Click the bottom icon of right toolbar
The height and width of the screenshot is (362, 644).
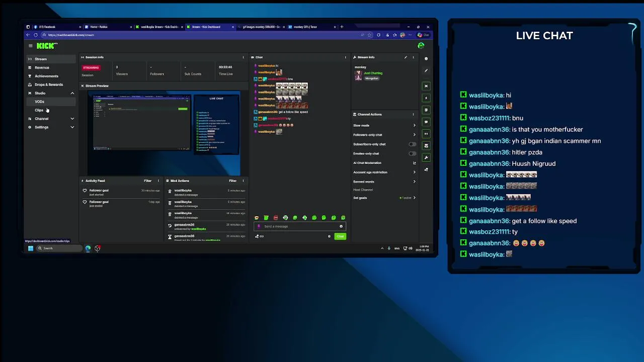point(426,170)
